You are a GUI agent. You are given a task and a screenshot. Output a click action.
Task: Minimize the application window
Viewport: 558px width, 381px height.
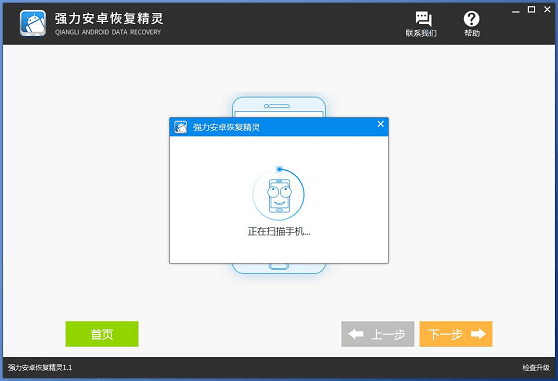pos(516,11)
